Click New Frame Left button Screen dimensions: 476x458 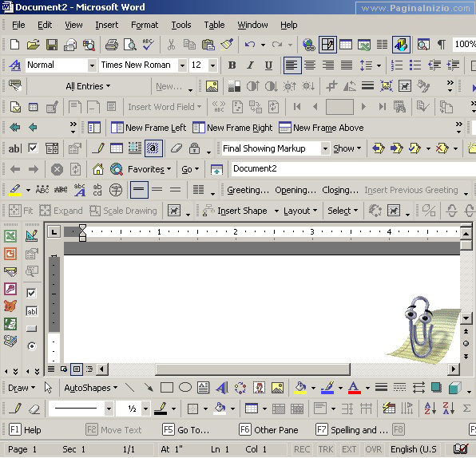(x=149, y=128)
